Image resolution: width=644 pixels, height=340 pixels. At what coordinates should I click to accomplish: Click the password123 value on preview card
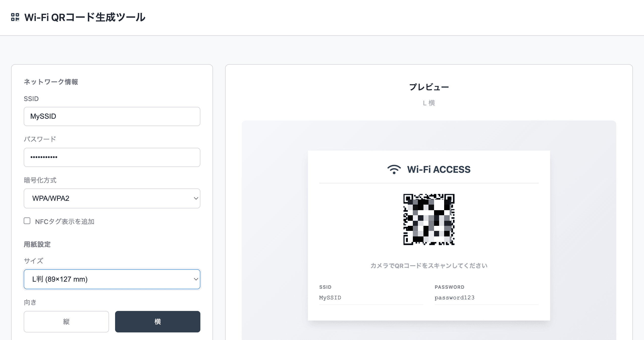click(454, 298)
